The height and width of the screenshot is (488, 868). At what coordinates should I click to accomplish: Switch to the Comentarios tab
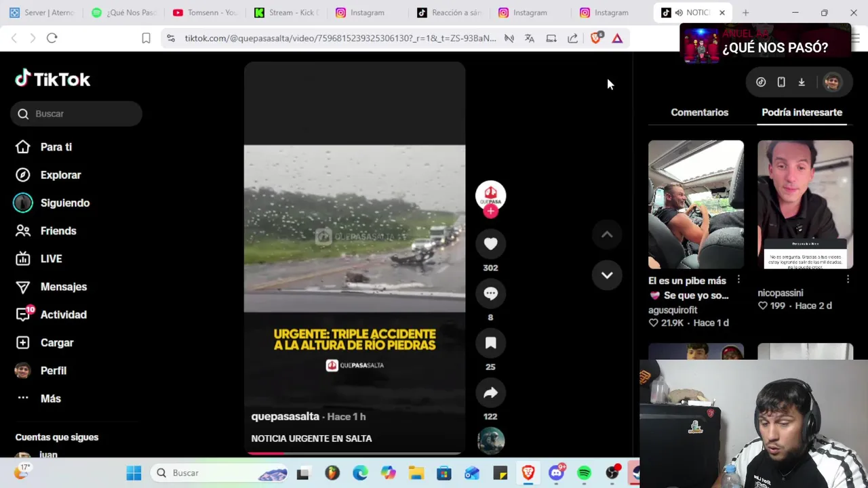(x=699, y=113)
